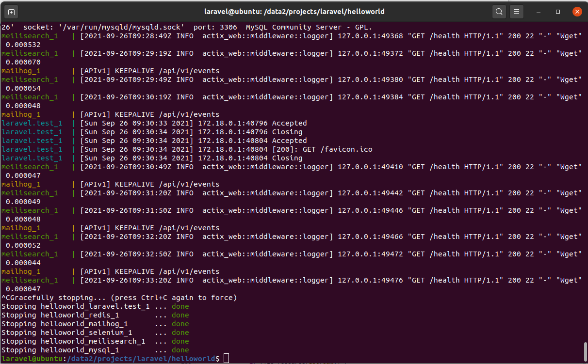Click the timestamp 2021-09-26T09:29:19Z
Viewport: 588px width, 364px height.
coord(128,53)
